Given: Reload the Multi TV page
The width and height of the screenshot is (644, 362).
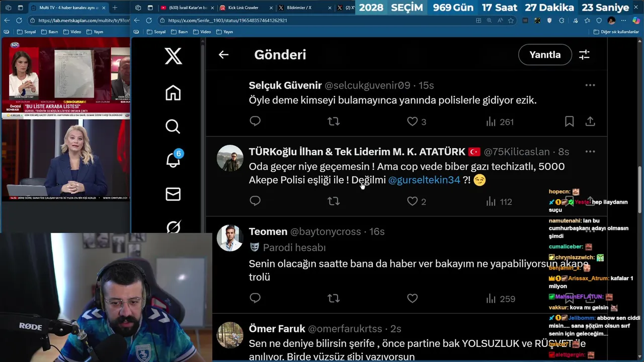Looking at the screenshot, I should pyautogui.click(x=19, y=21).
